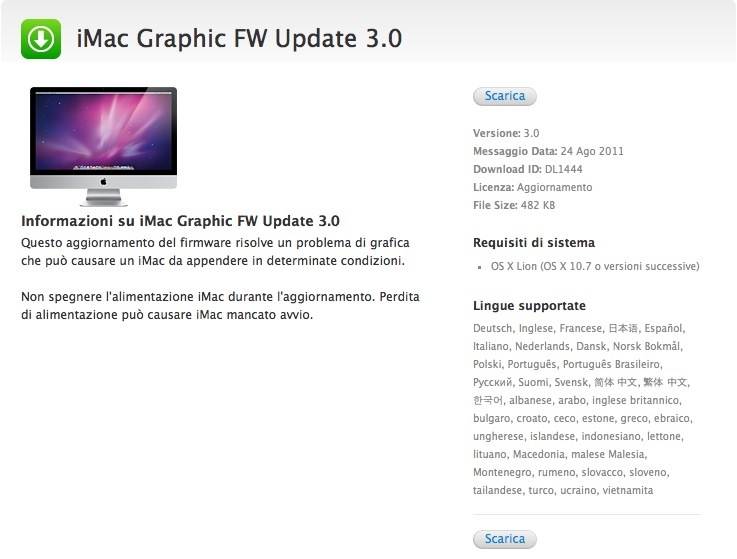The image size is (737, 559).
Task: Click the Informazioni su iMac Graphic heading
Action: click(180, 221)
